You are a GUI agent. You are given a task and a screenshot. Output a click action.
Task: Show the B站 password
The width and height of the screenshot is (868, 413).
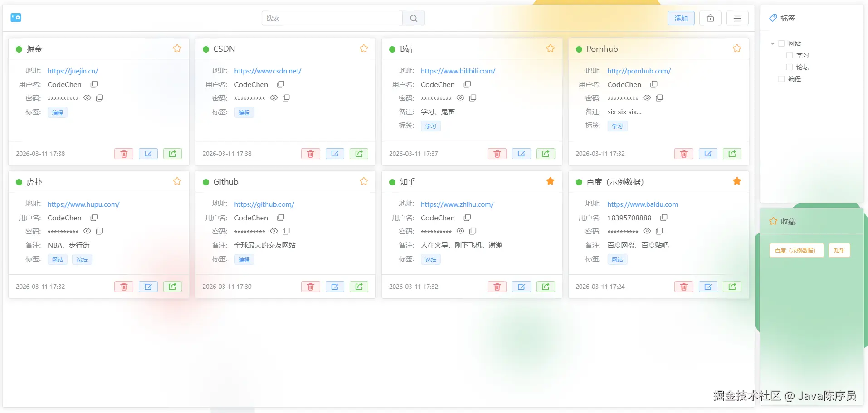[x=461, y=98]
